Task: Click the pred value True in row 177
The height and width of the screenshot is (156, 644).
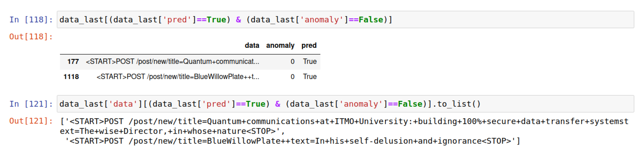Action: (x=310, y=61)
